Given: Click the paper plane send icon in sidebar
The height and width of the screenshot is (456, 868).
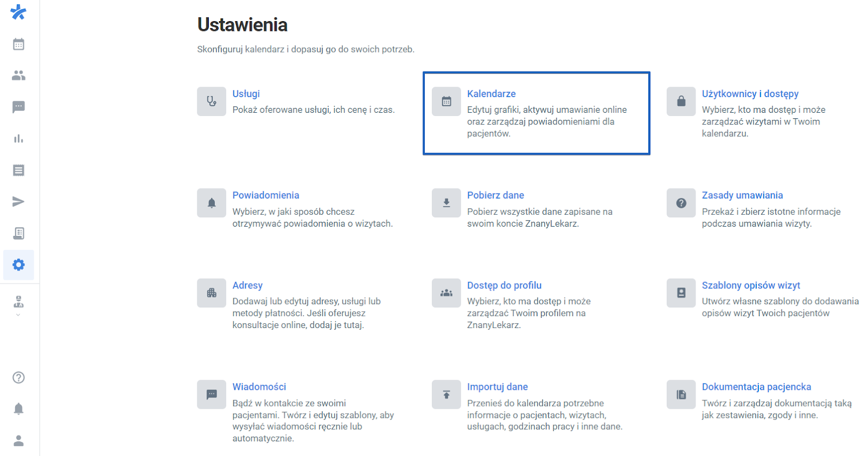Looking at the screenshot, I should coord(18,202).
